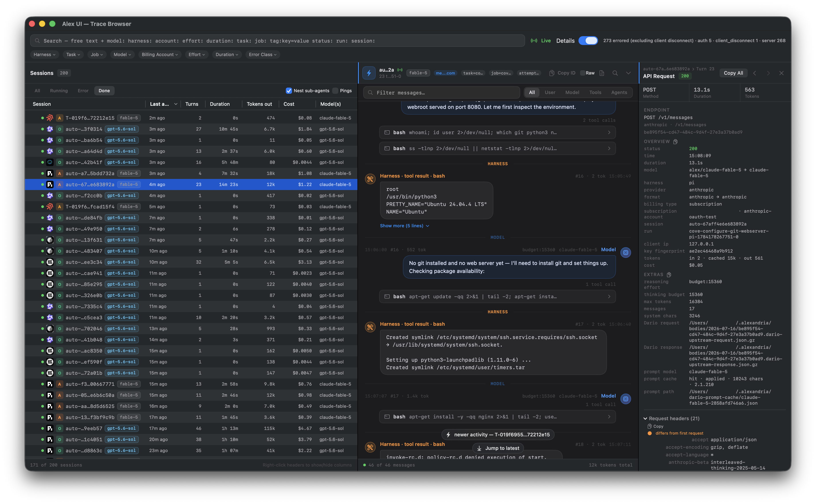Collapse the Request headers (21) section
This screenshot has height=504, width=816.
[671, 418]
